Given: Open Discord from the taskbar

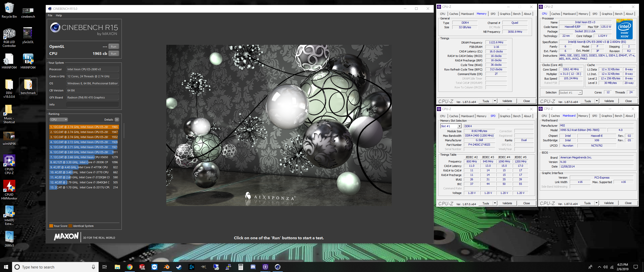Looking at the screenshot, I should [x=253, y=267].
